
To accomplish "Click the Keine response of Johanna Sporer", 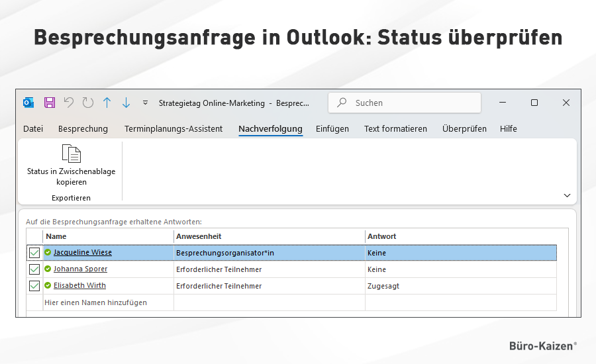I will 461,269.
